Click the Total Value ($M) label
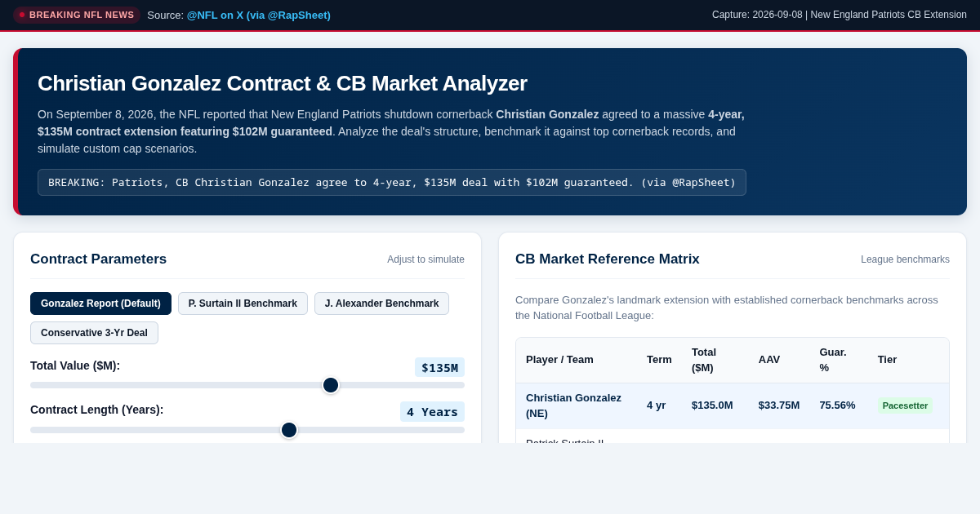The image size is (980, 514). [75, 366]
